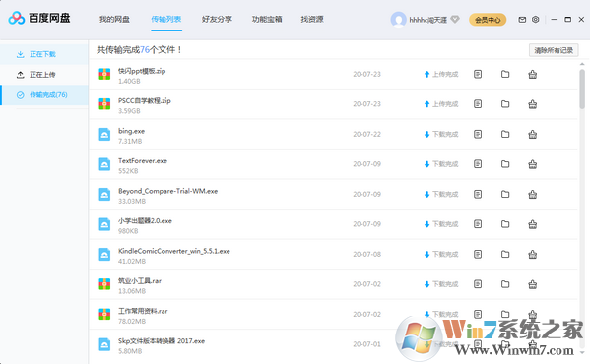
Task: Click the date 20-07-08 of KindleComicConverter
Action: [366, 255]
